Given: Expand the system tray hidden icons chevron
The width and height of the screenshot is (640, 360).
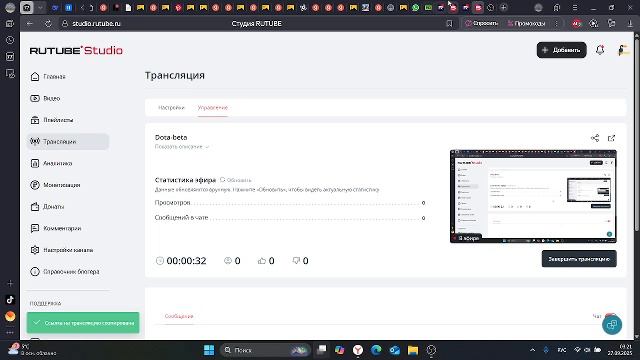Looking at the screenshot, I should [x=532, y=350].
